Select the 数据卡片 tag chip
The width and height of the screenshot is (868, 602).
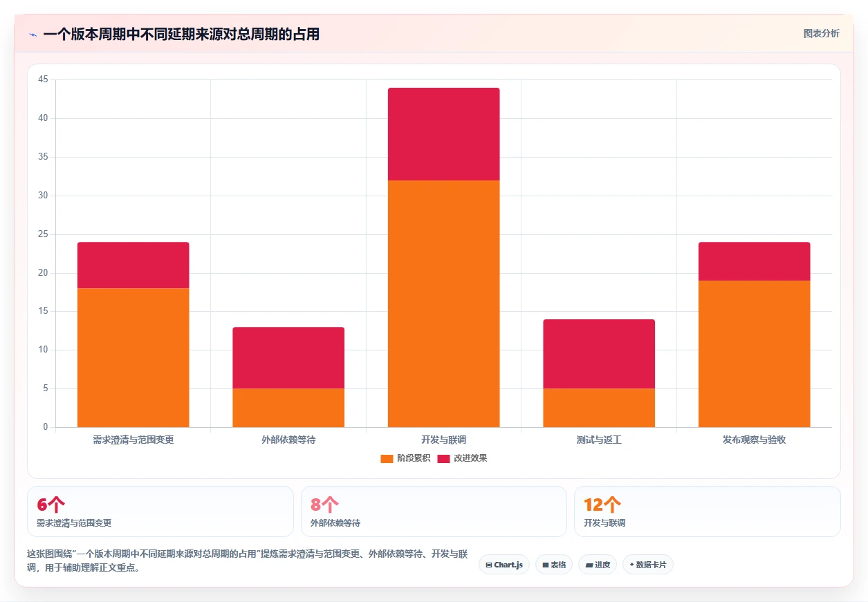[648, 565]
